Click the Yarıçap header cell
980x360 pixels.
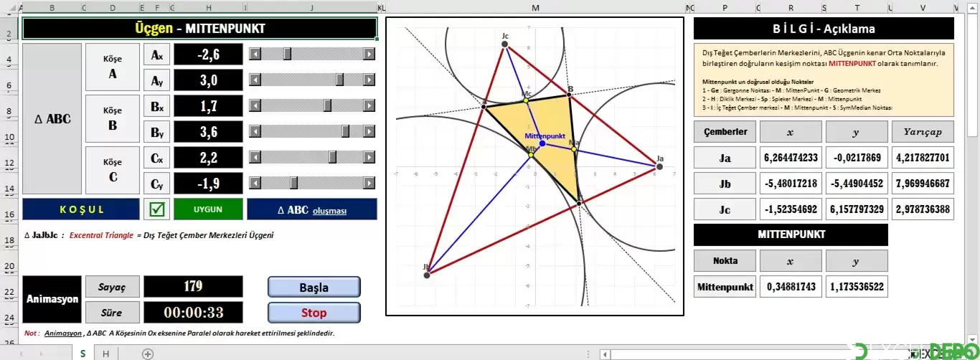923,132
